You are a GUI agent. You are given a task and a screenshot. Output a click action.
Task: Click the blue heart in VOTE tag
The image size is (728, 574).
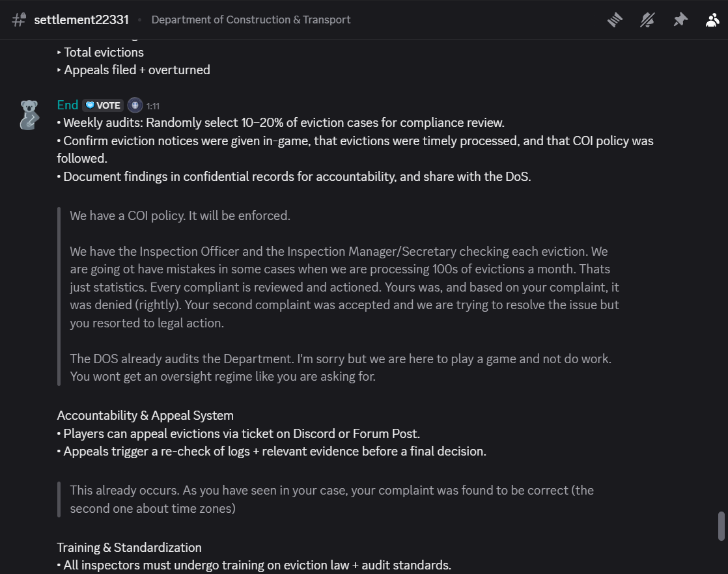pos(90,105)
